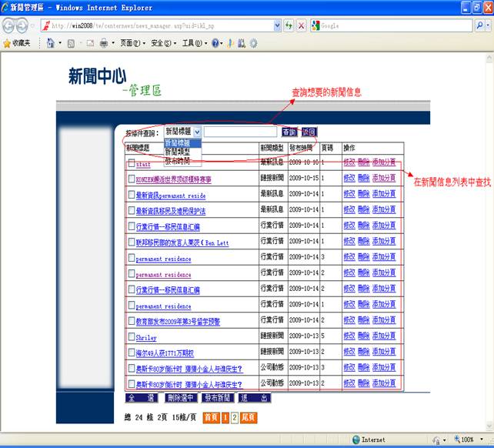Click the Refresh page icon
Viewport: 494px width, 448px height.
[289, 25]
